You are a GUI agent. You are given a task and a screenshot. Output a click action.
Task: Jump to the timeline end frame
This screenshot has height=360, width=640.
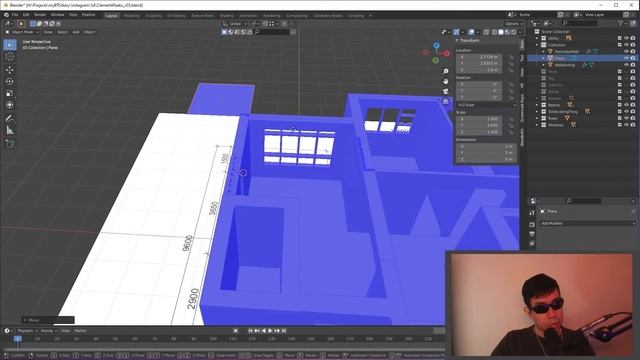pos(284,331)
